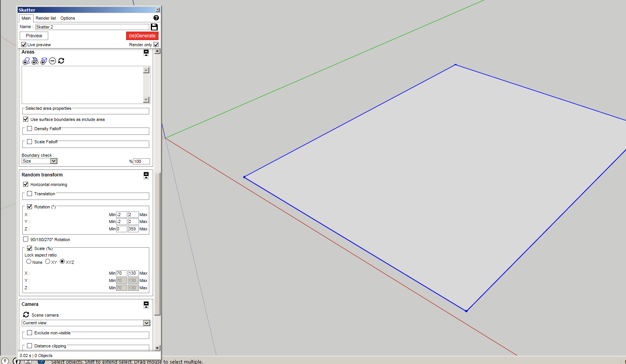Screen dimensions: 626x364
Task: Enable Density Falloff
Action: [29, 128]
